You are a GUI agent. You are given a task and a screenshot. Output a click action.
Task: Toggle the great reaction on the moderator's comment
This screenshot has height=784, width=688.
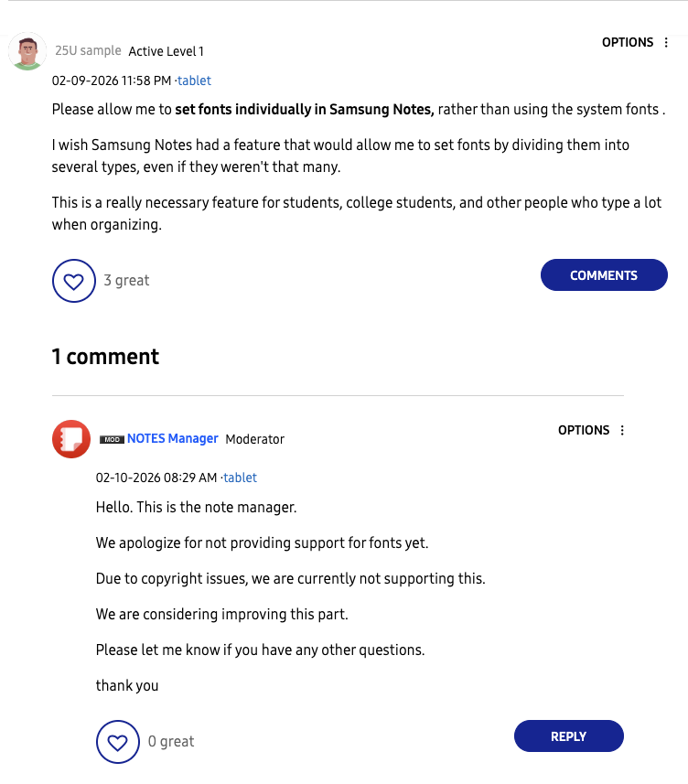click(118, 742)
